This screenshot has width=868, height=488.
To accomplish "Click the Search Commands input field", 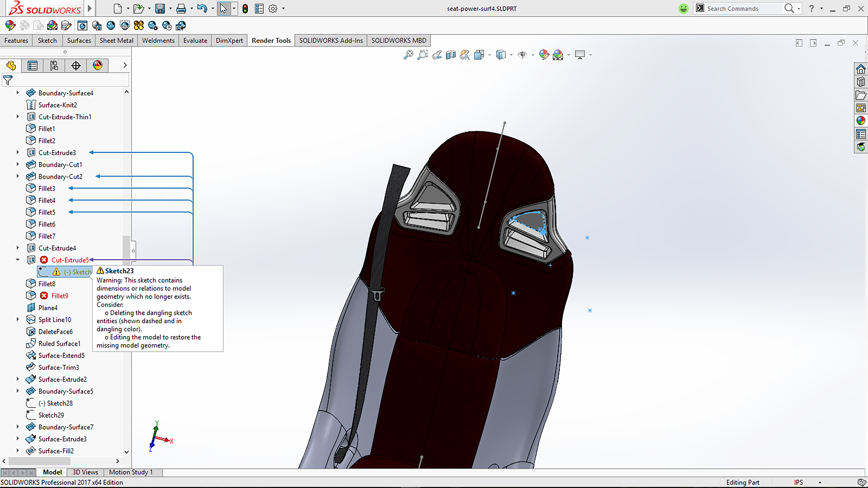I will click(x=741, y=9).
